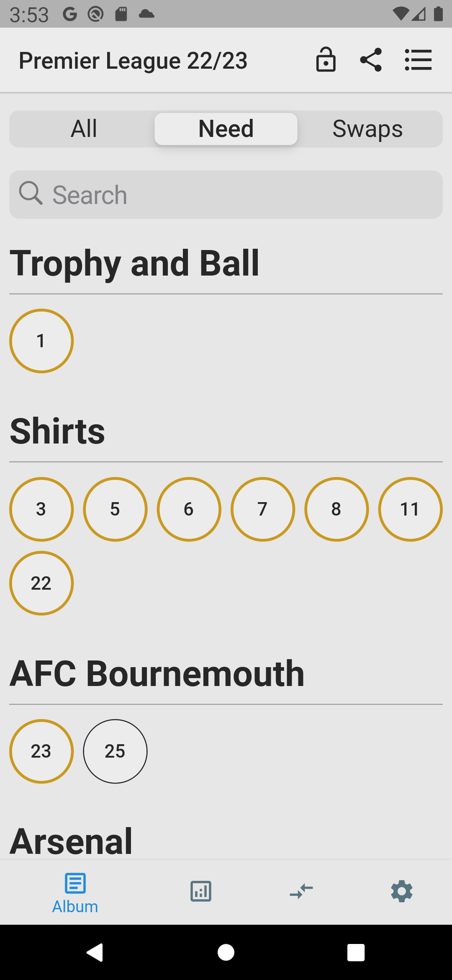The height and width of the screenshot is (980, 452).
Task: Tap the search magnifier icon
Action: pyautogui.click(x=31, y=193)
